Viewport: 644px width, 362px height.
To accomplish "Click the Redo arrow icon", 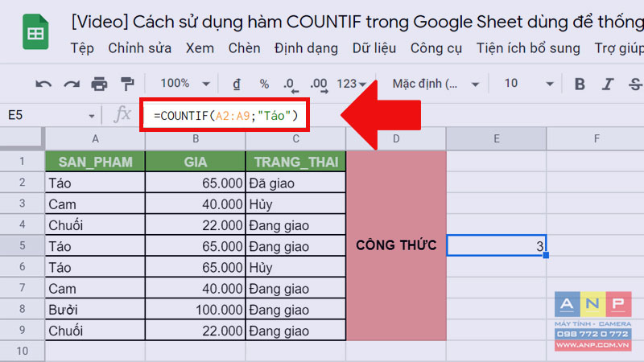I will 72,84.
